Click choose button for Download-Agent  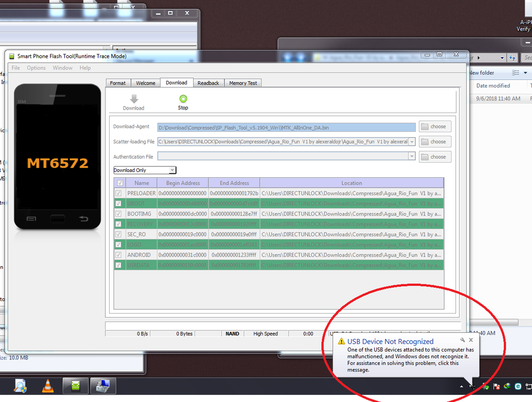(x=434, y=127)
